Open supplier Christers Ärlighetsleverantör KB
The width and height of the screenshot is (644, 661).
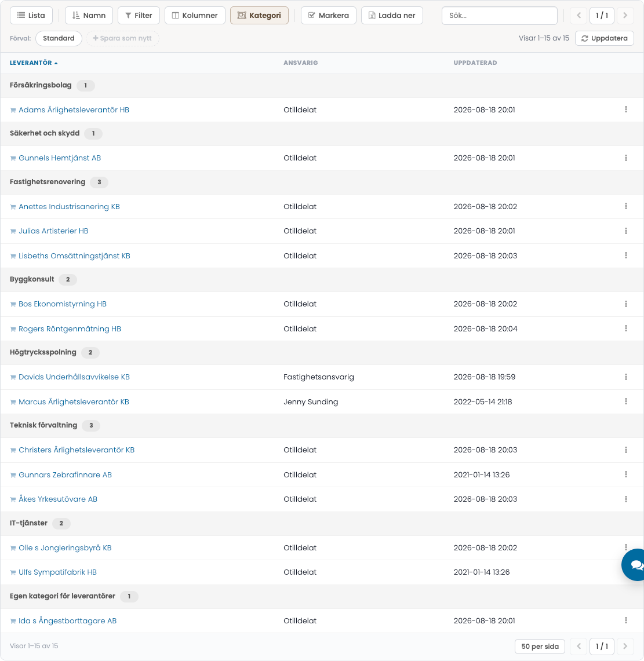(77, 450)
